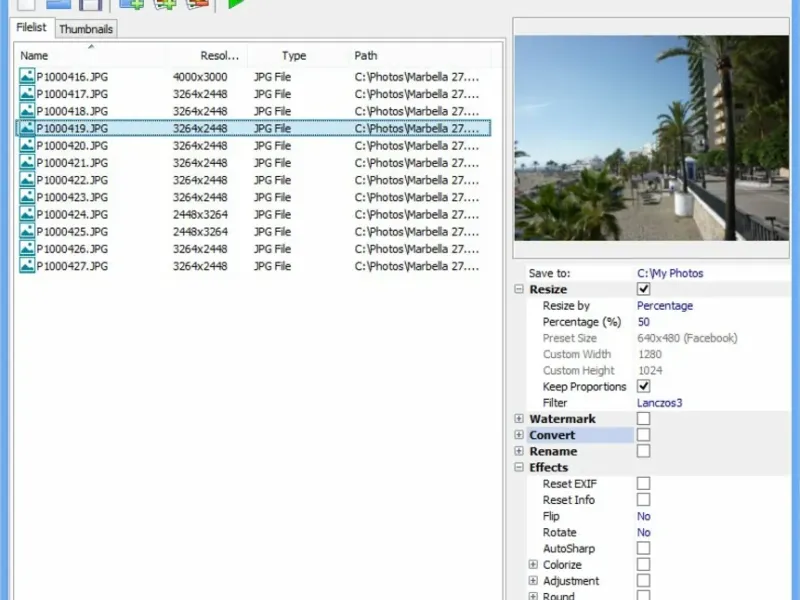Click the file icon beside P1000421.JPG

pos(27,163)
